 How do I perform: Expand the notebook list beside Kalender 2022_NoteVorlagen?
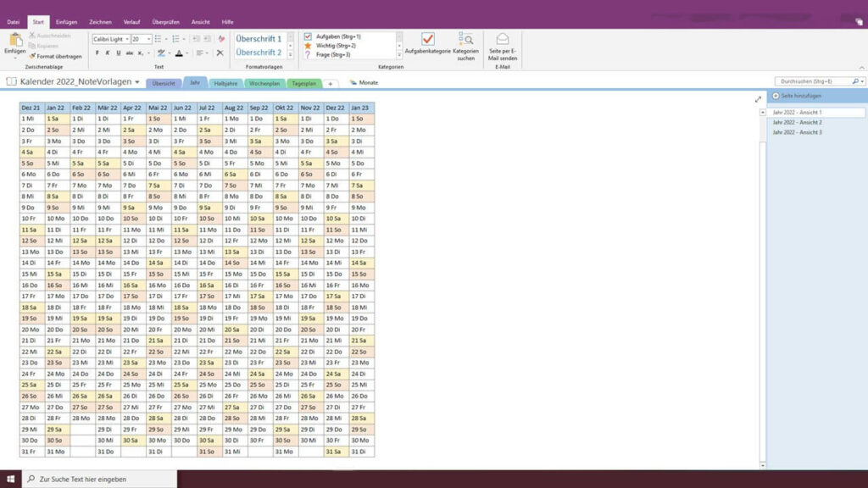point(136,80)
